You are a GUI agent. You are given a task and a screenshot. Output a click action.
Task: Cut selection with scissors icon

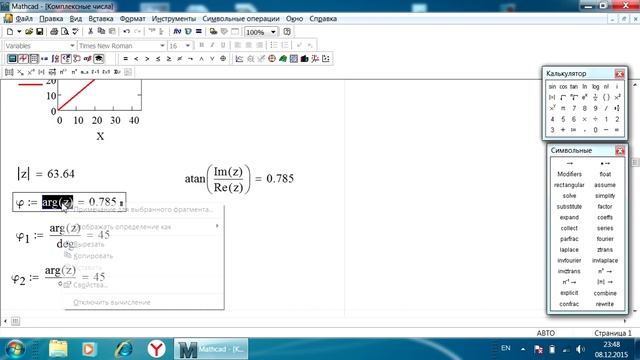point(90,31)
